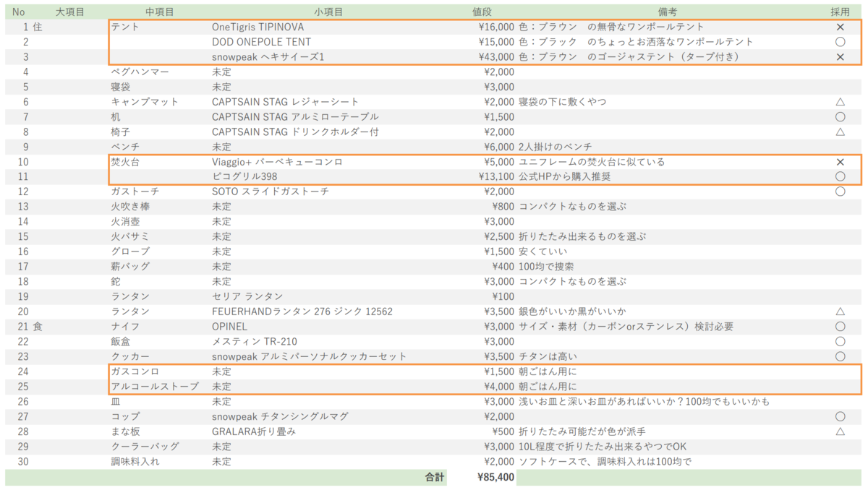The width and height of the screenshot is (868, 490).
Task: Click the 火バサミ cell
Action: (130, 236)
